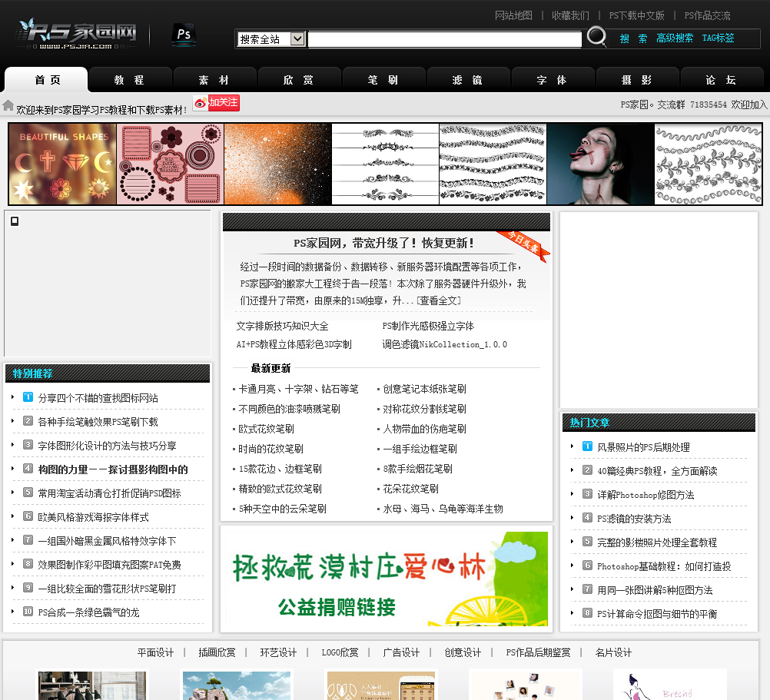
Task: Open the orange paint splatter thumbnail
Action: pyautogui.click(x=278, y=164)
